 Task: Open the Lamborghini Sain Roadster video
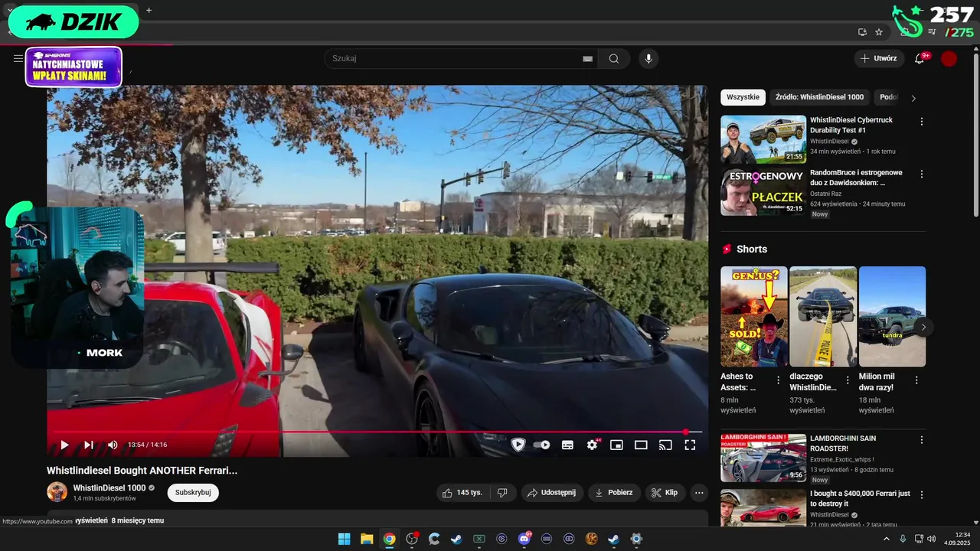763,458
